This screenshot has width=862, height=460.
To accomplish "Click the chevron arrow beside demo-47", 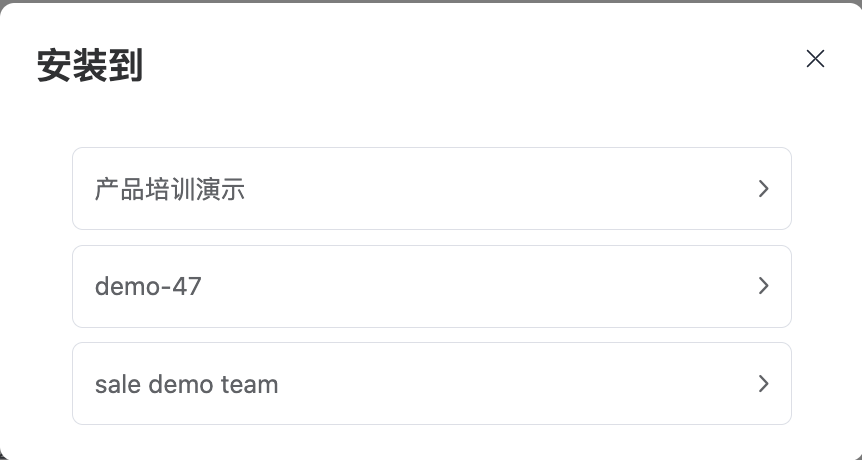I will point(763,286).
